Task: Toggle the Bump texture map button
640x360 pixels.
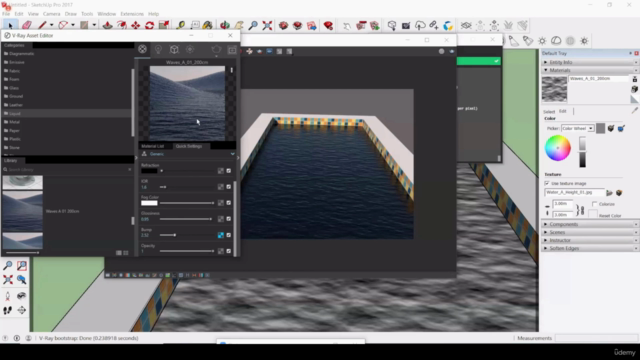Action: pyautogui.click(x=220, y=235)
